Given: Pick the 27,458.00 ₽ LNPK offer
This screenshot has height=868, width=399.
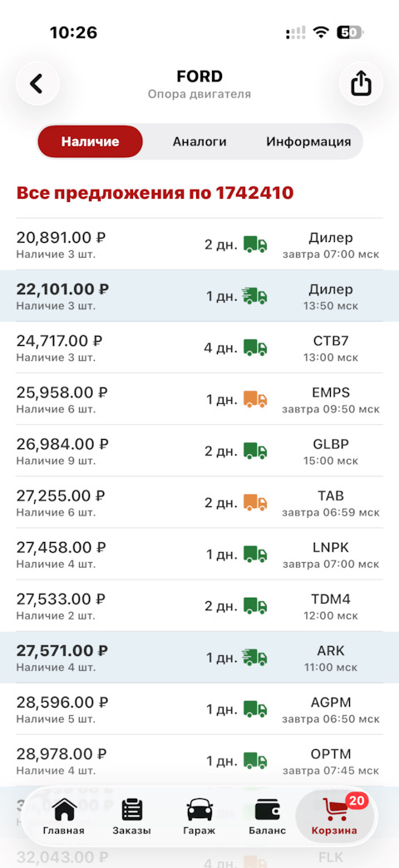Looking at the screenshot, I should 199,554.
